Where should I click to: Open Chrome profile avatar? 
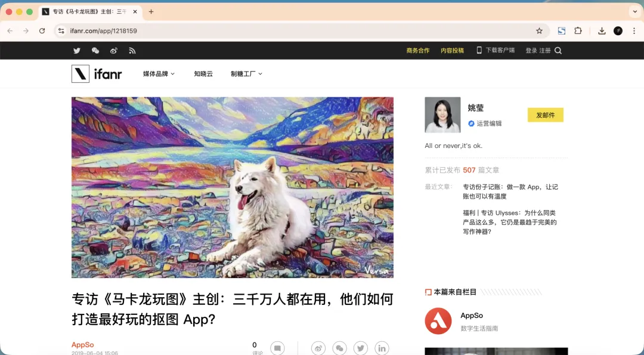[x=618, y=31]
